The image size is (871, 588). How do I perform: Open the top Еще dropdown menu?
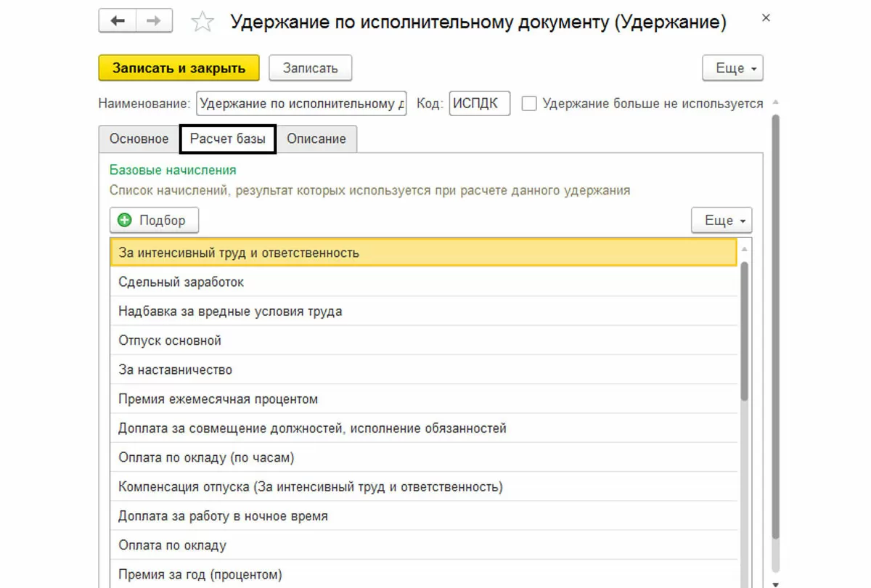point(733,68)
